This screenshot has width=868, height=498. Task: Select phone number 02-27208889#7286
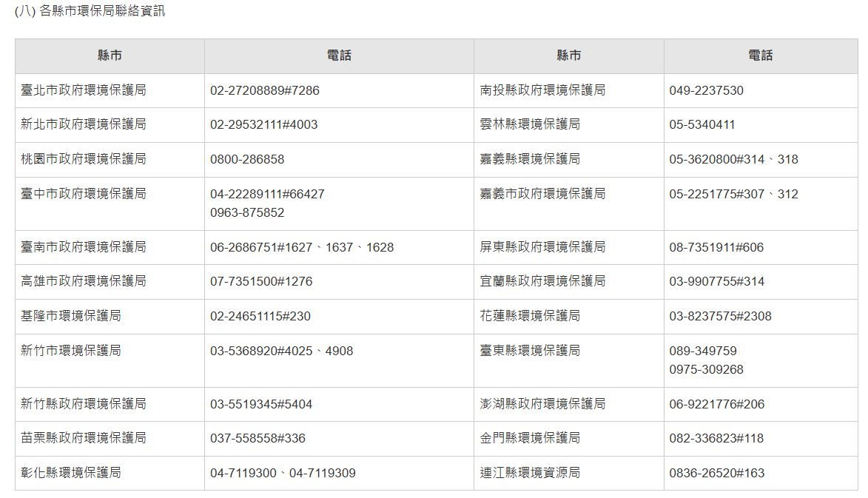pos(265,91)
